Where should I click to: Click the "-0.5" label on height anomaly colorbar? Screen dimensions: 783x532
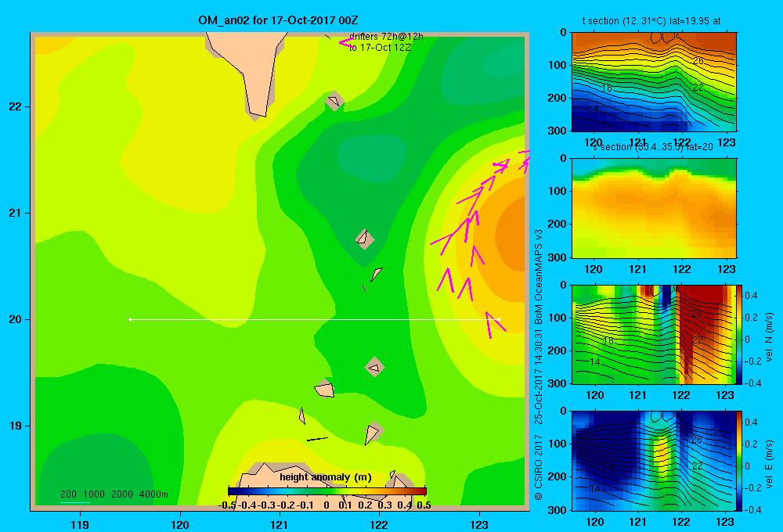pyautogui.click(x=227, y=505)
